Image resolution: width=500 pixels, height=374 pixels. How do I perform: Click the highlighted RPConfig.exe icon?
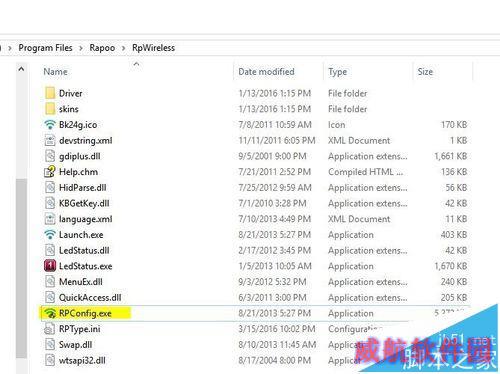click(x=50, y=313)
